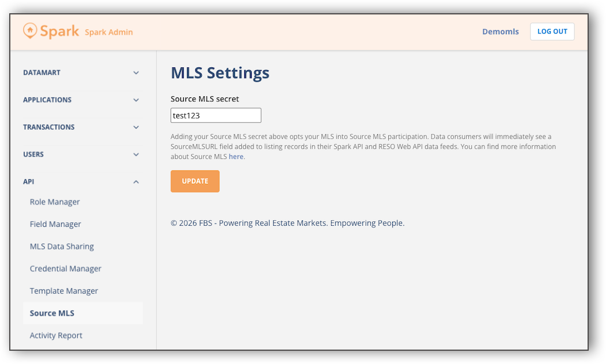The width and height of the screenshot is (606, 364).
Task: Click the MLS Settings page heading
Action: (x=220, y=73)
